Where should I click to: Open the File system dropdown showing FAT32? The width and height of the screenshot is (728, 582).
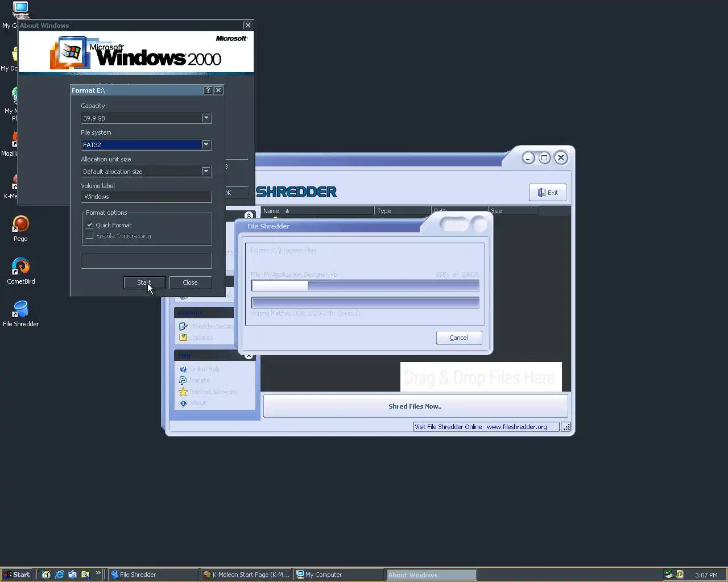click(x=206, y=144)
